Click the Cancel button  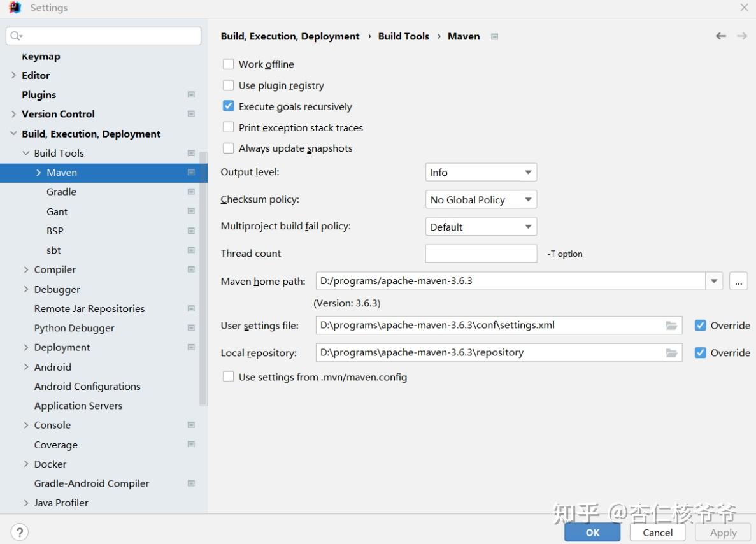[657, 533]
